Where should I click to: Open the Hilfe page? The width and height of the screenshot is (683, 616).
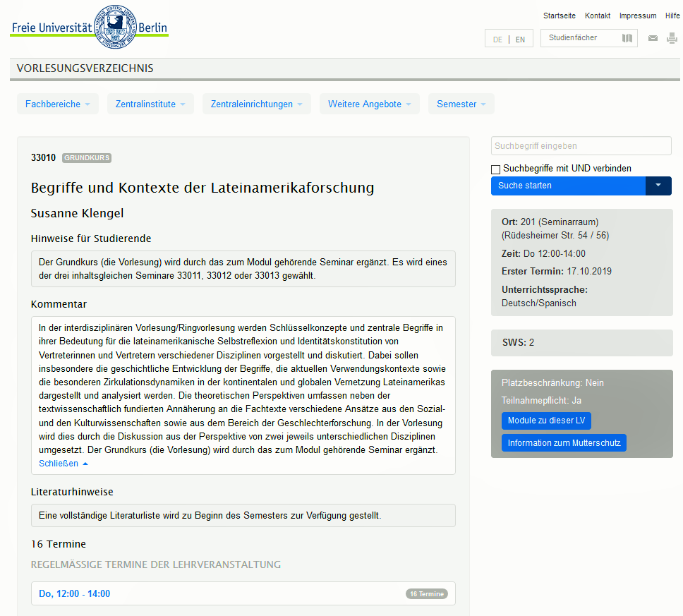[672, 16]
